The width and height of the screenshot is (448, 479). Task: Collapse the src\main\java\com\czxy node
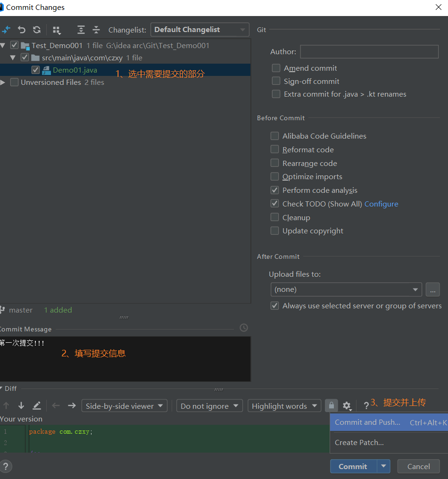point(13,58)
